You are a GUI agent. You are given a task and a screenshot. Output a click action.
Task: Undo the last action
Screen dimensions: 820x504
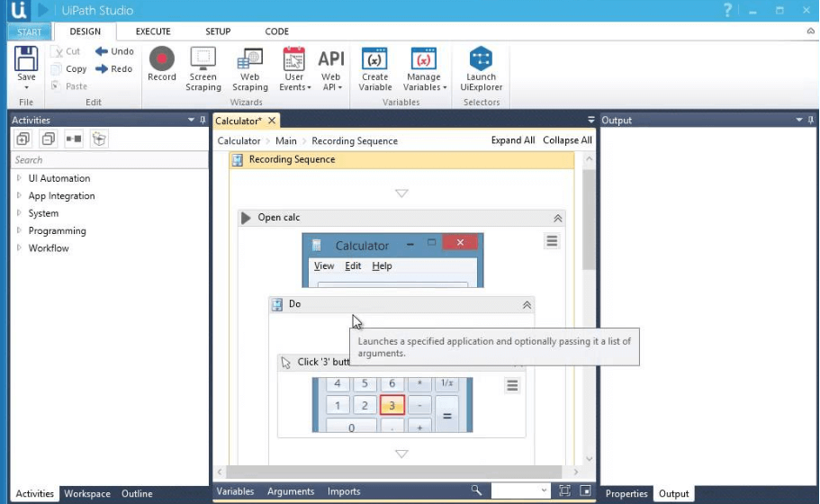[114, 51]
